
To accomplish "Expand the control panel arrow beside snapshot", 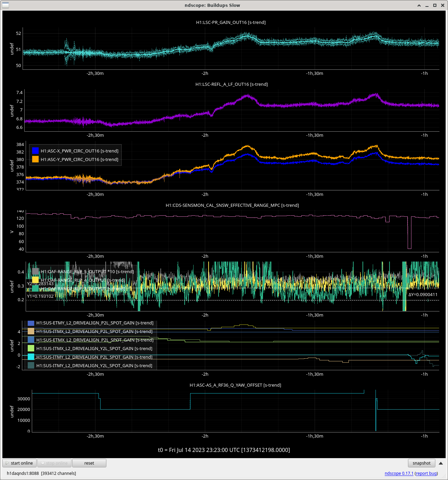I will (441, 463).
